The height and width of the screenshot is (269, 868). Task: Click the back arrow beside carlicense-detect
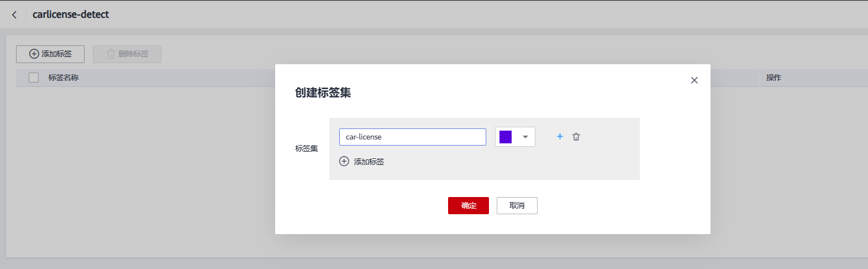point(14,15)
